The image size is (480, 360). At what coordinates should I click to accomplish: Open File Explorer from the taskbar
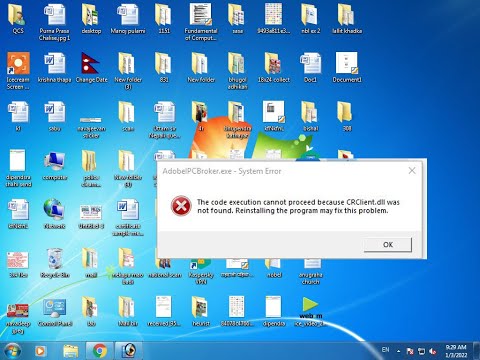pyautogui.click(x=71, y=351)
